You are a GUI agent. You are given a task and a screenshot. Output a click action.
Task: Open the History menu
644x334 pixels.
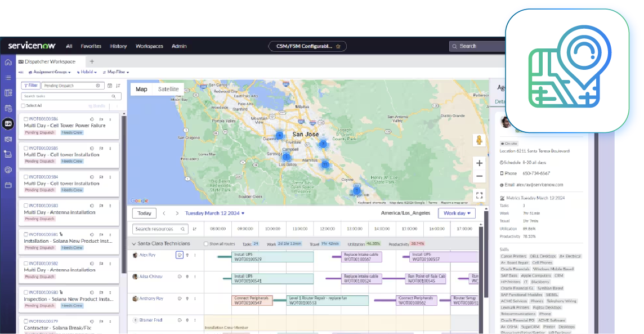tap(118, 46)
